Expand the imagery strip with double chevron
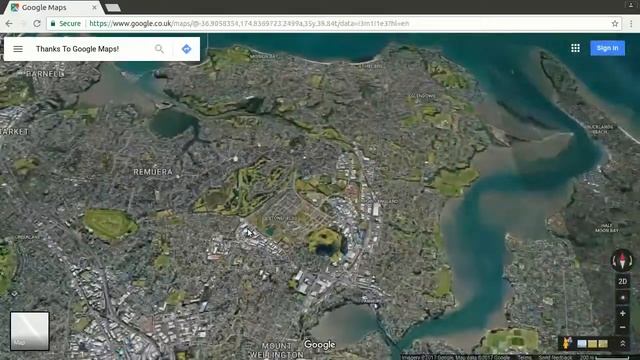 623,344
